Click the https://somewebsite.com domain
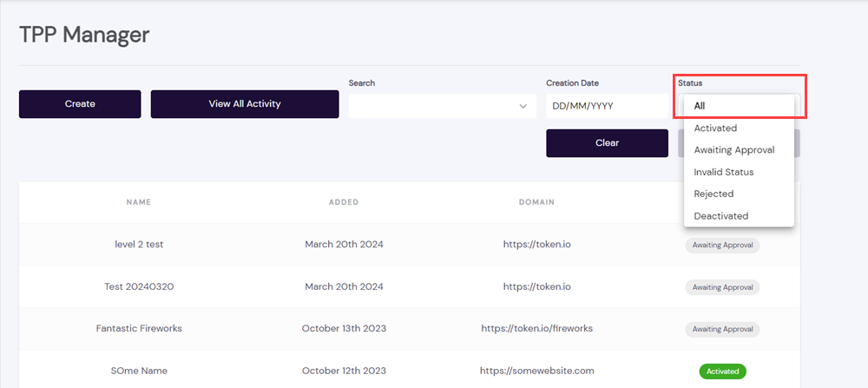The width and height of the screenshot is (868, 388). [x=536, y=371]
